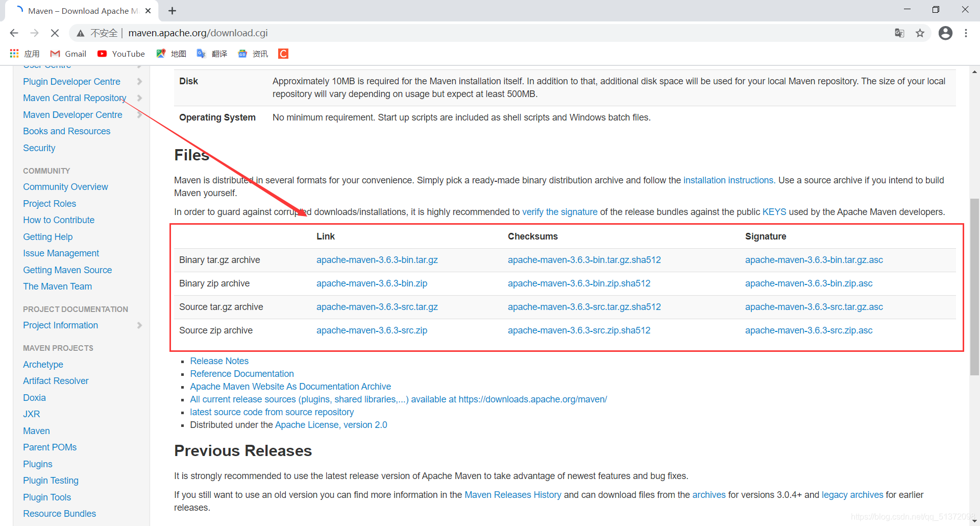Expand the Maven Central Repository submenu arrow
This screenshot has width=980, height=526.
tap(139, 98)
